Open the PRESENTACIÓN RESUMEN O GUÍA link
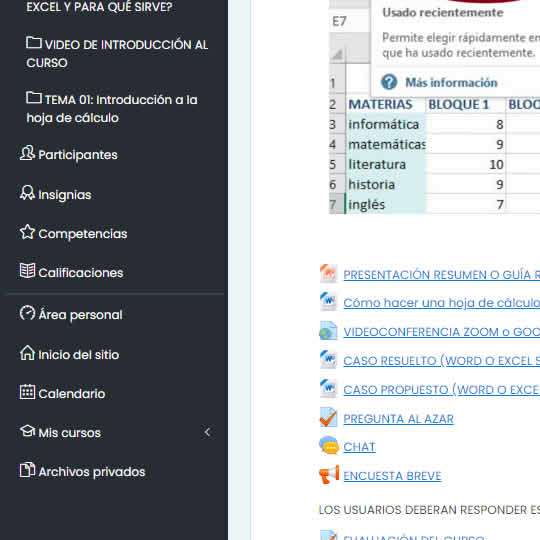This screenshot has height=540, width=540. coord(442,275)
